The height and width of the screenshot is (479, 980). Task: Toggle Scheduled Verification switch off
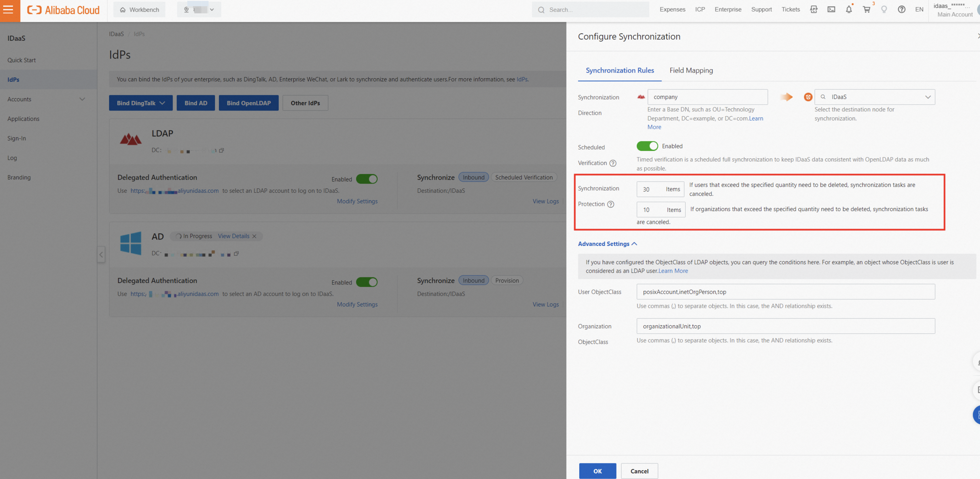pos(647,146)
